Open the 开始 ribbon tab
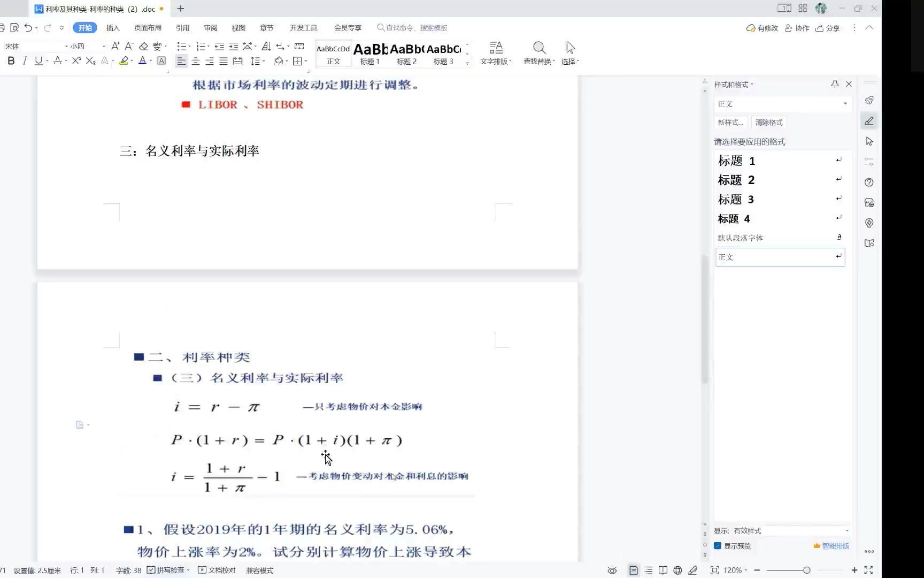 [85, 28]
